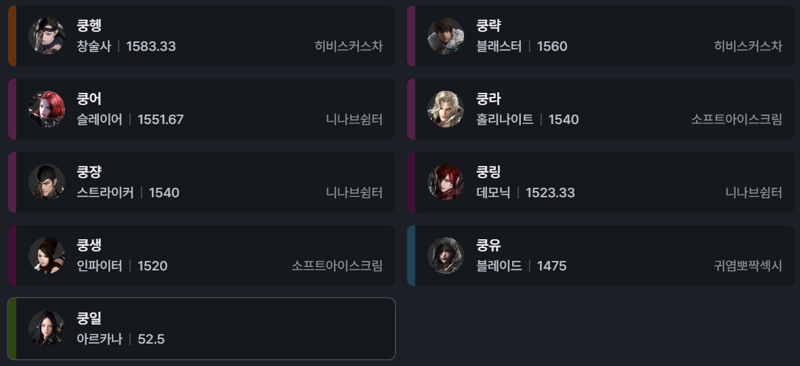Image resolution: width=800 pixels, height=366 pixels.
Task: Open the 쿵라 홀리나이트 portrait
Action: click(x=445, y=109)
